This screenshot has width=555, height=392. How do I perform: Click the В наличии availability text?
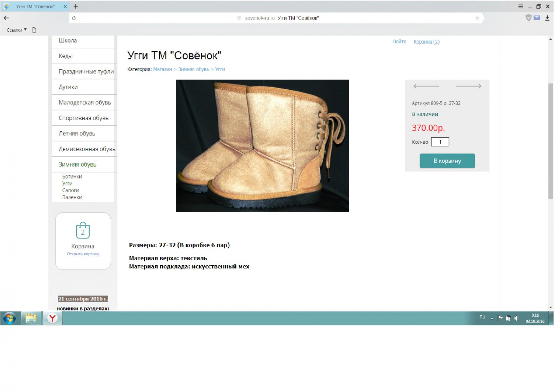[425, 114]
